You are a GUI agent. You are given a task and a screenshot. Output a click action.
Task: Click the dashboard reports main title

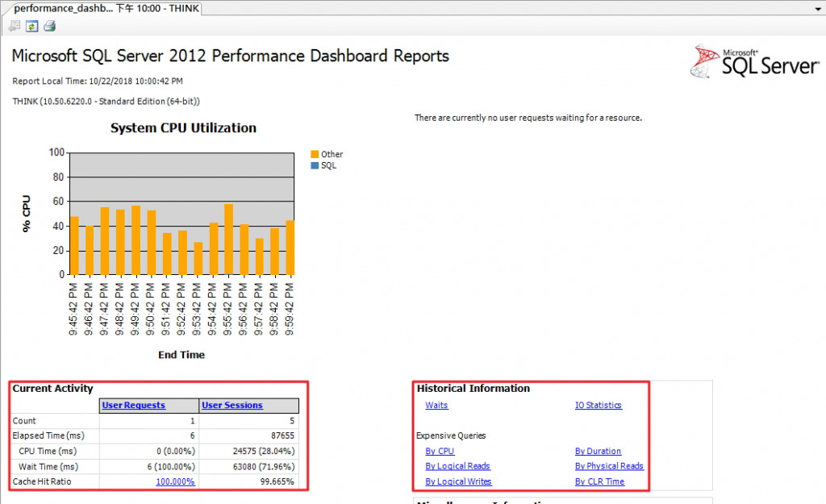(x=230, y=56)
